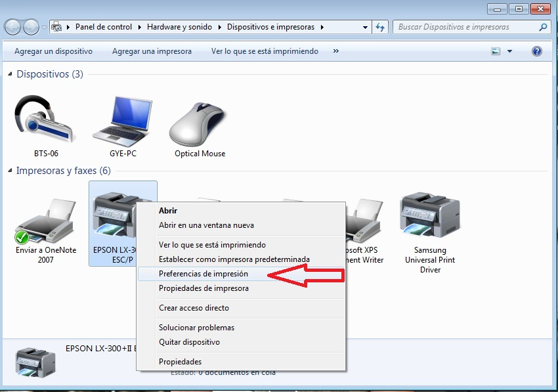This screenshot has width=558, height=392.
Task: Minimize the window
Action: tap(497, 9)
